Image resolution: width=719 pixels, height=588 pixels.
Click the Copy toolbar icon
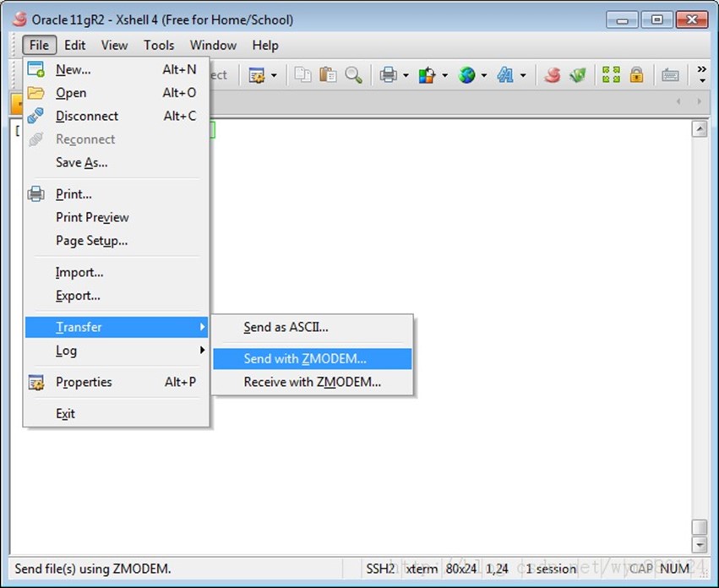302,74
